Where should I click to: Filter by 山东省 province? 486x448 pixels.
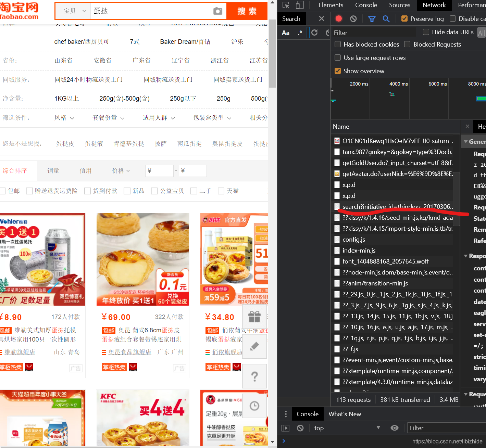(x=64, y=61)
